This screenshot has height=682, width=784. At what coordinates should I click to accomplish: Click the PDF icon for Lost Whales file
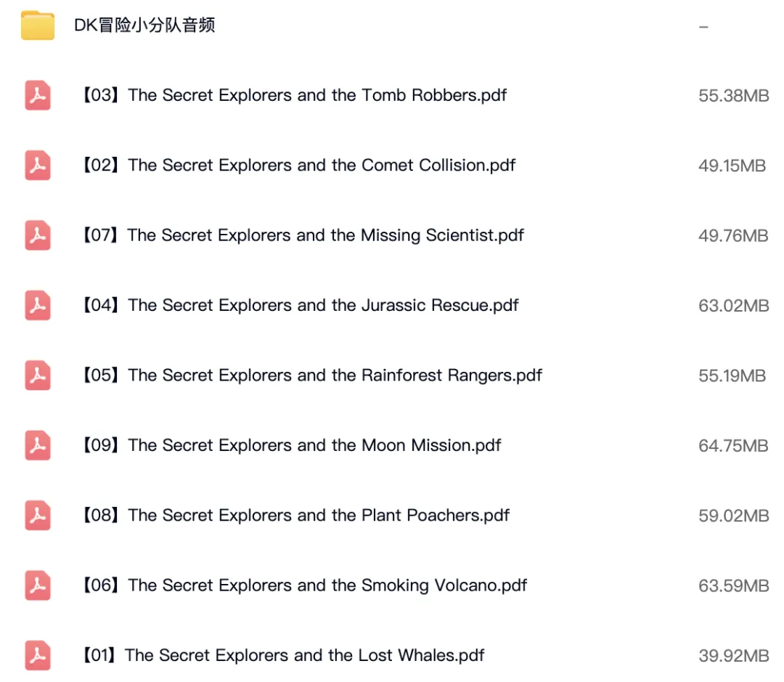(x=38, y=655)
